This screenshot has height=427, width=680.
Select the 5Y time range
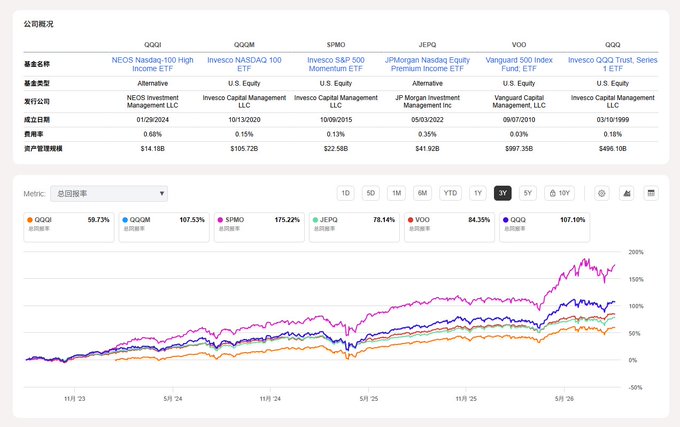tap(528, 193)
